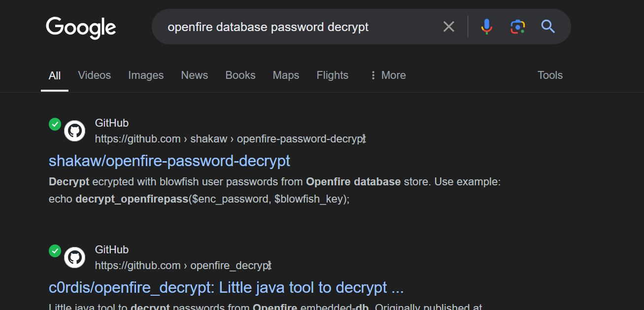Open Google Lens image search
Screen dimensions: 644x310
(517, 27)
